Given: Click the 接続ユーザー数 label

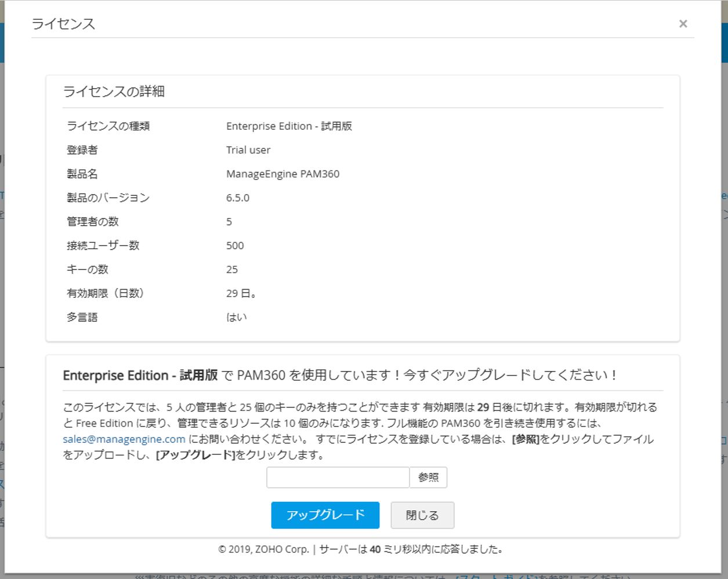Looking at the screenshot, I should (103, 245).
